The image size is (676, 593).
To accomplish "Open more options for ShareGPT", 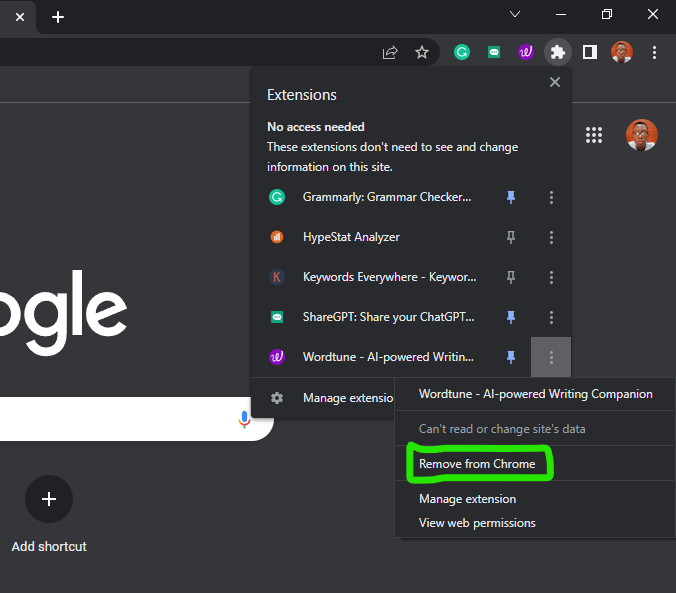I will coord(551,317).
